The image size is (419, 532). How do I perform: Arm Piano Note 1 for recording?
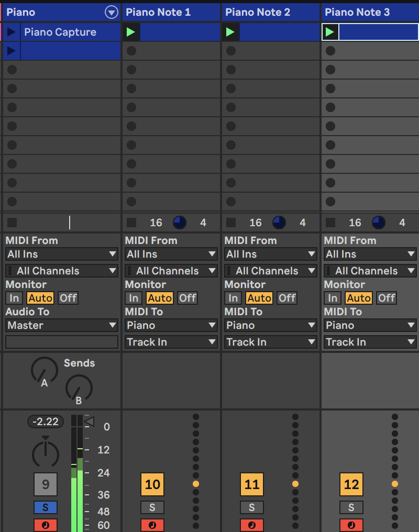[x=152, y=525]
